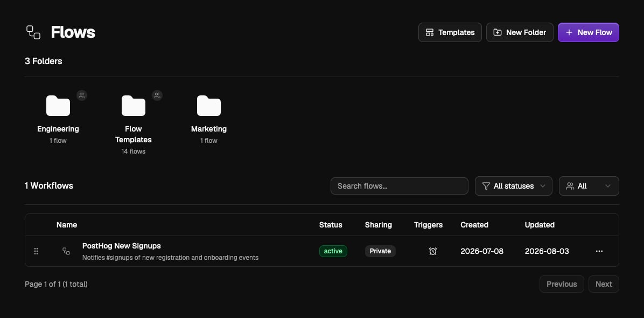644x318 pixels.
Task: Go to the Next page
Action: click(603, 284)
